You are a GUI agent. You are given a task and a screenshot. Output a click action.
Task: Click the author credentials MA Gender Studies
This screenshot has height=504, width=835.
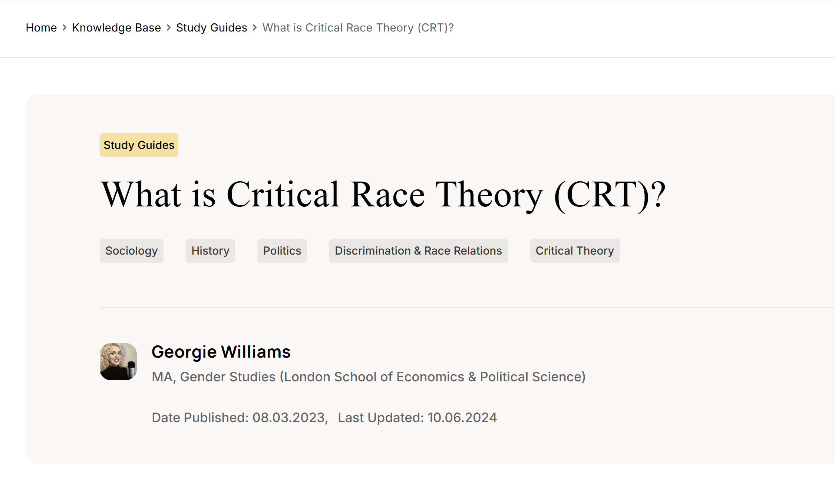tap(369, 377)
